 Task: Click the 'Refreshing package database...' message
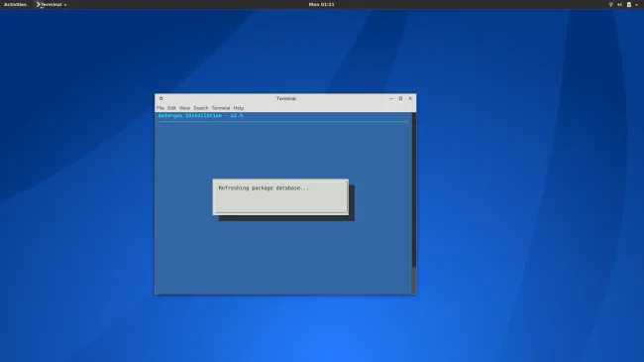(264, 188)
